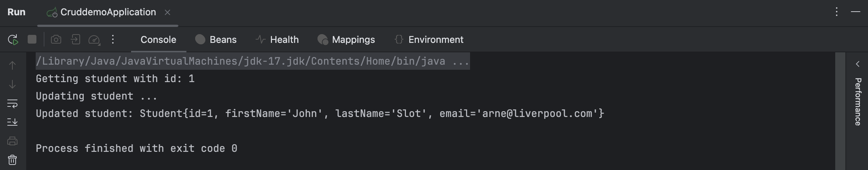
Task: Open more toolbar actions menu
Action: coord(113,39)
